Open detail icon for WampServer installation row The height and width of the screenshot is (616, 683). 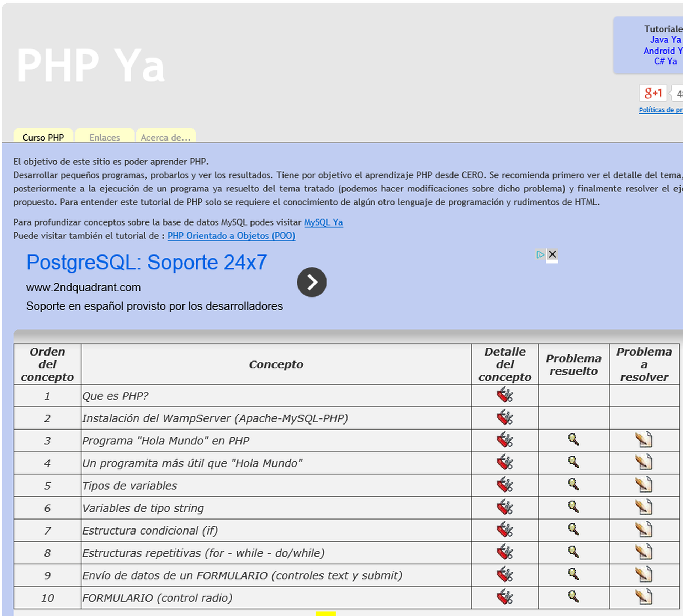pos(504,417)
